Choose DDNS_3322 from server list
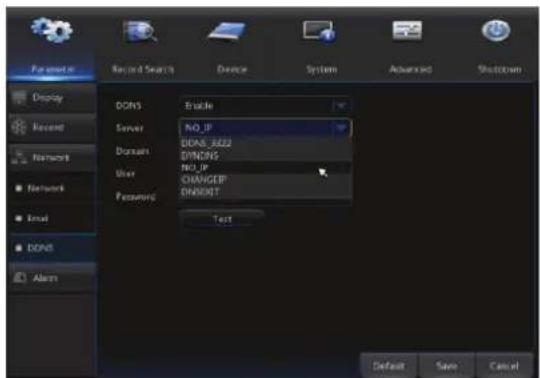Viewport: 540px width, 378px height. point(266,143)
